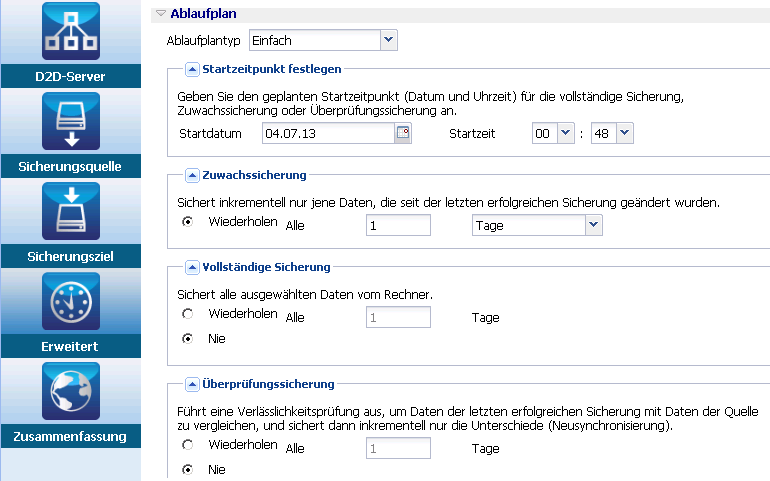Enable Wiederholen for Vollständige Sicherung
Screen dimensions: 770x481
(x=187, y=314)
